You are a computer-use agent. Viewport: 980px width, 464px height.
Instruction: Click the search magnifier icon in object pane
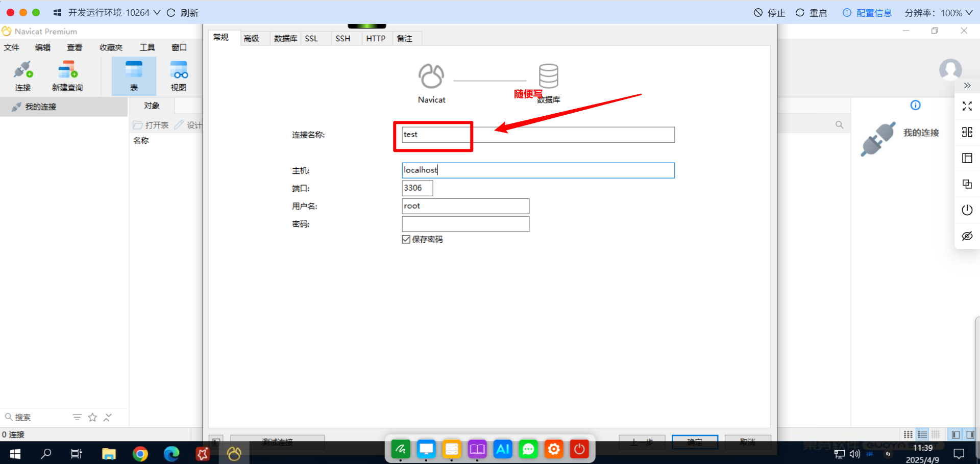pos(839,124)
